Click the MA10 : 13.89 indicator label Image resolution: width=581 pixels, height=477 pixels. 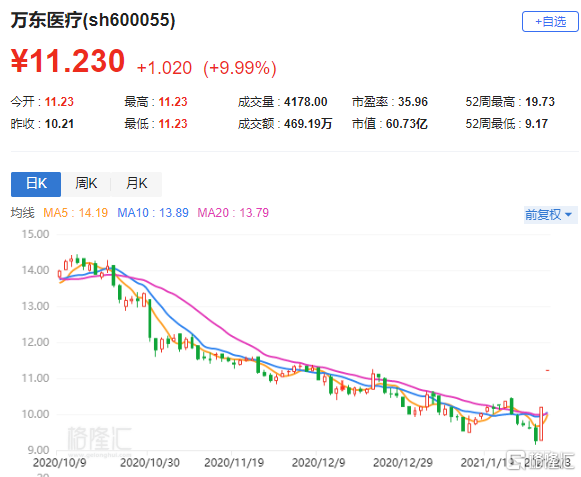coord(153,213)
